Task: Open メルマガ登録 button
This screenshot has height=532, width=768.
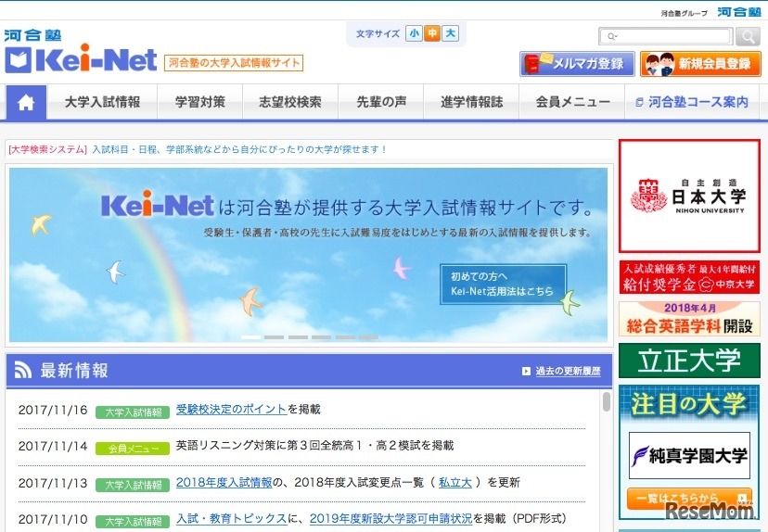Action: pos(577,64)
